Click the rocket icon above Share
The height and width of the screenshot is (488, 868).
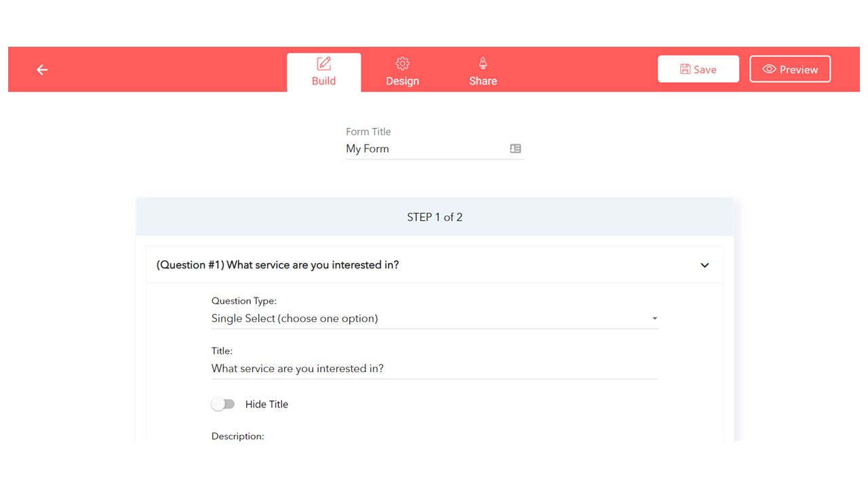482,62
